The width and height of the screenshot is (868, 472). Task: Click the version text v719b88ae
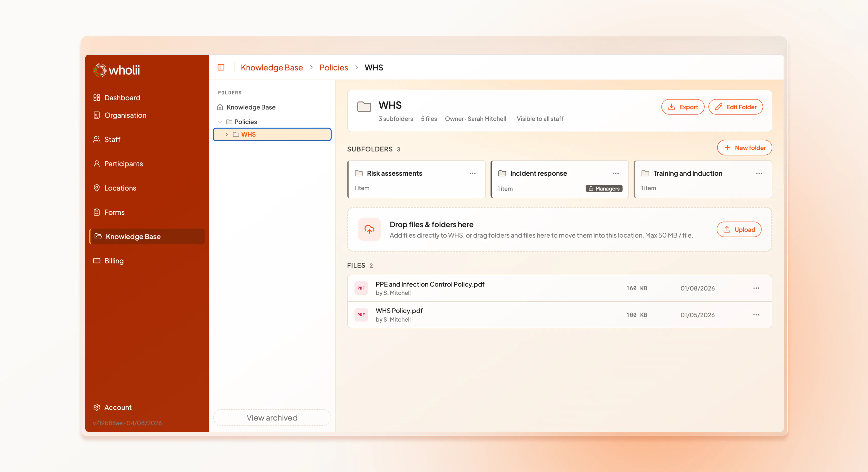click(x=107, y=423)
